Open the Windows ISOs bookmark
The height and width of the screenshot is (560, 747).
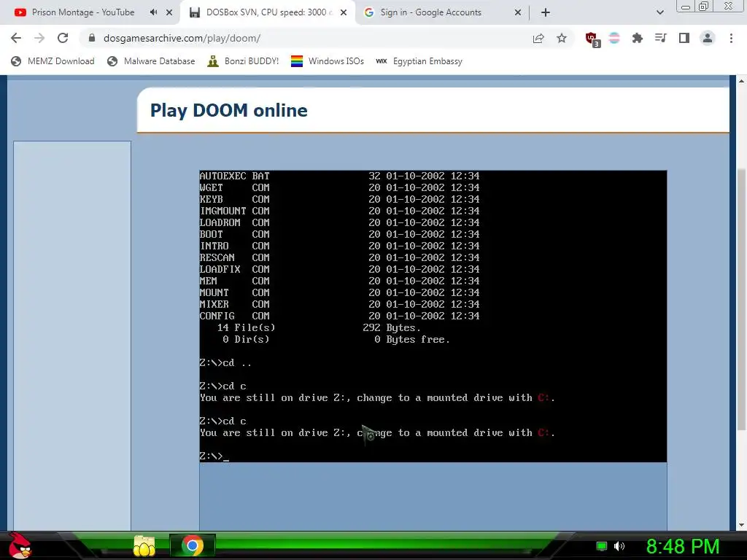[x=328, y=61]
